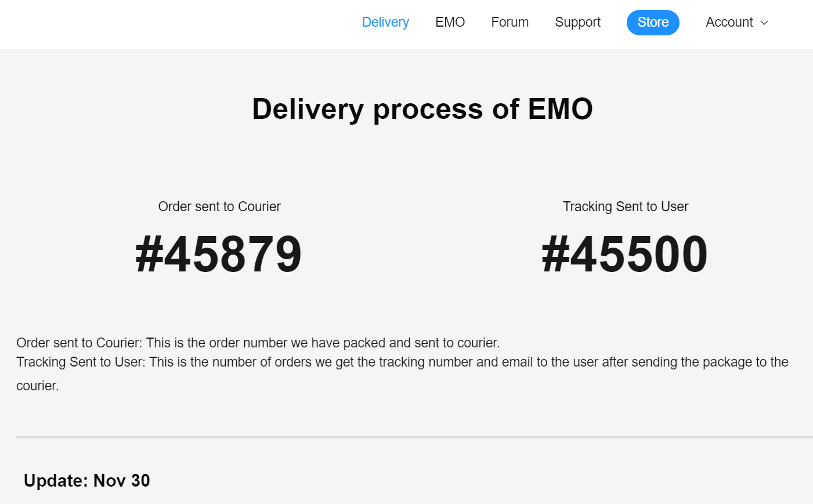Open the Forum navigation link
Viewport: 813px width, 504px height.
tap(510, 22)
